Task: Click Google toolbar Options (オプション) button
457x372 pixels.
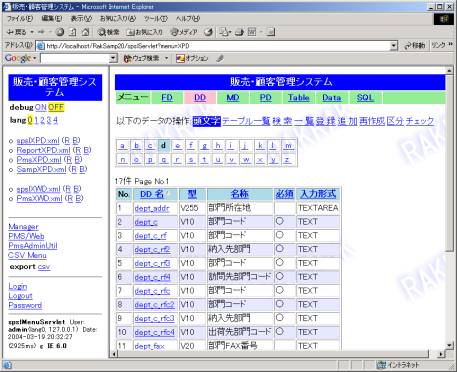Action: (x=192, y=58)
